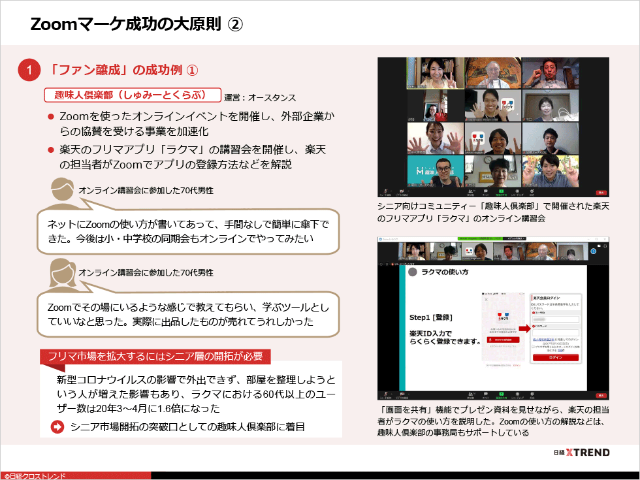The width and height of the screenshot is (640, 480).
Task: Click gray circle bullet beside ラクマの使い方
Action: click(413, 272)
